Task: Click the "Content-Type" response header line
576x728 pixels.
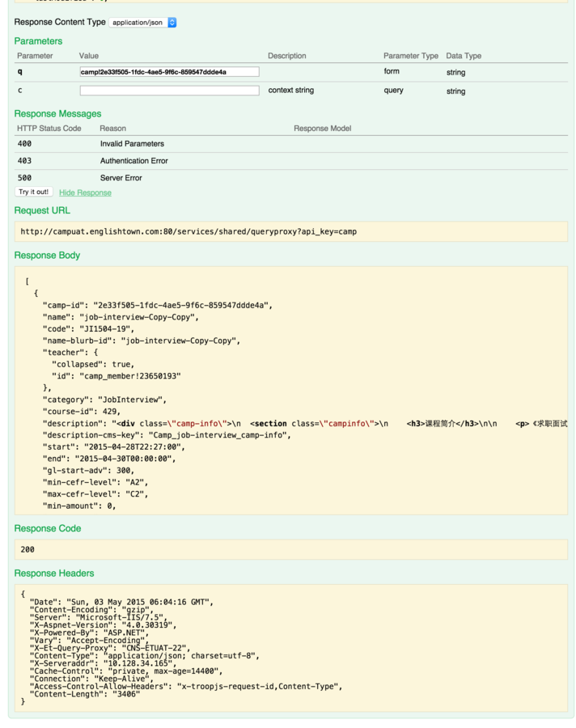Action: point(145,656)
